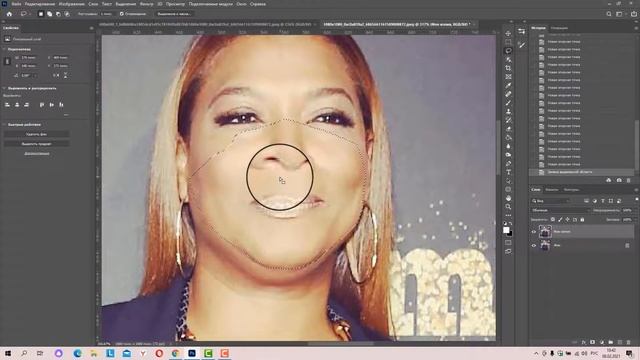Create new adjustment layer icon
Screen dimensions: 640x360
point(602,342)
